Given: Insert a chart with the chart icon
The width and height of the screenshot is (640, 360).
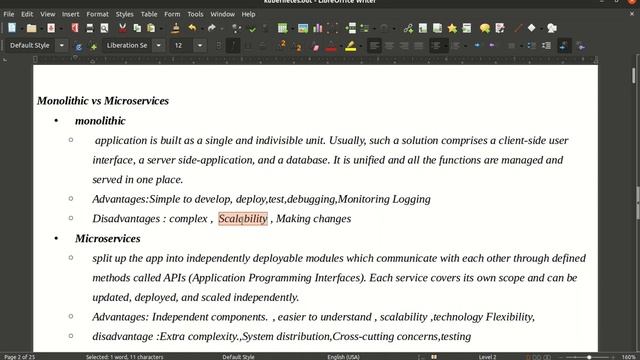Looking at the screenshot, I should pyautogui.click(x=318, y=28).
